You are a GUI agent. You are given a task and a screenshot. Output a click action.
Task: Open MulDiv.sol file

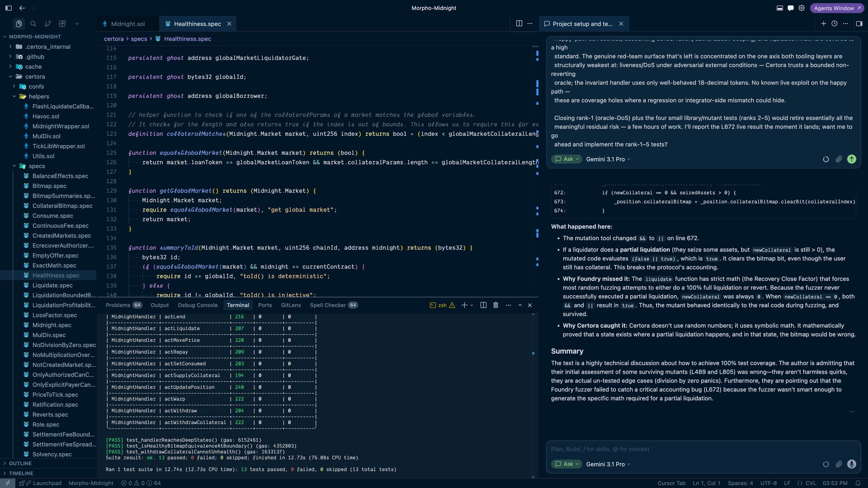click(x=46, y=136)
